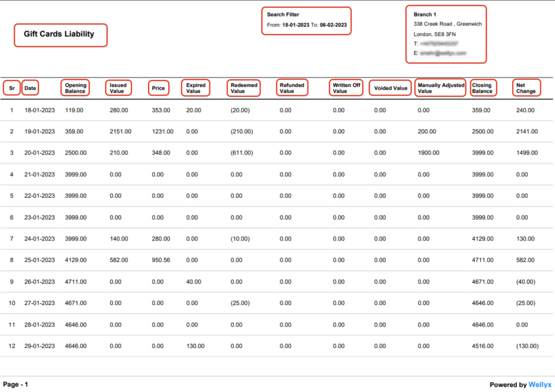
Task: Select date cell 21-01-2023
Action: click(x=39, y=175)
